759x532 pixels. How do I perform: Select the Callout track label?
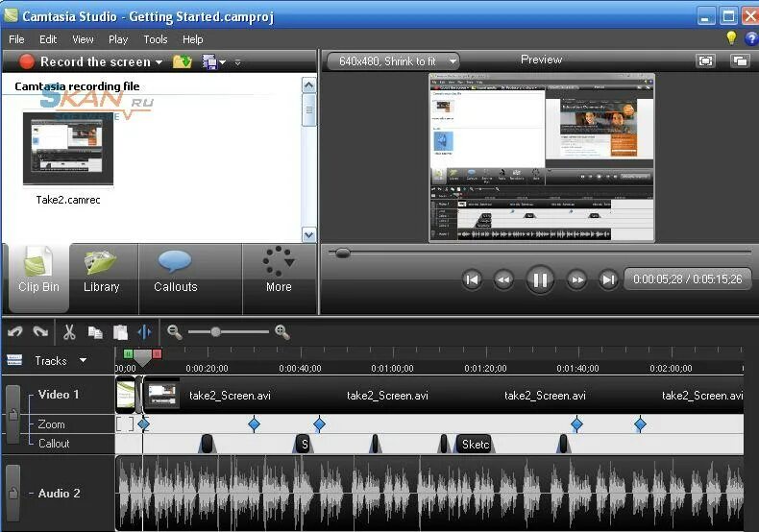pos(54,443)
